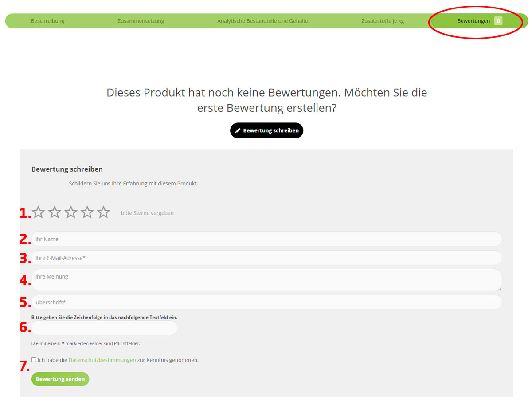Click the 'bitte Sterne vergeben' hint text

[147, 213]
